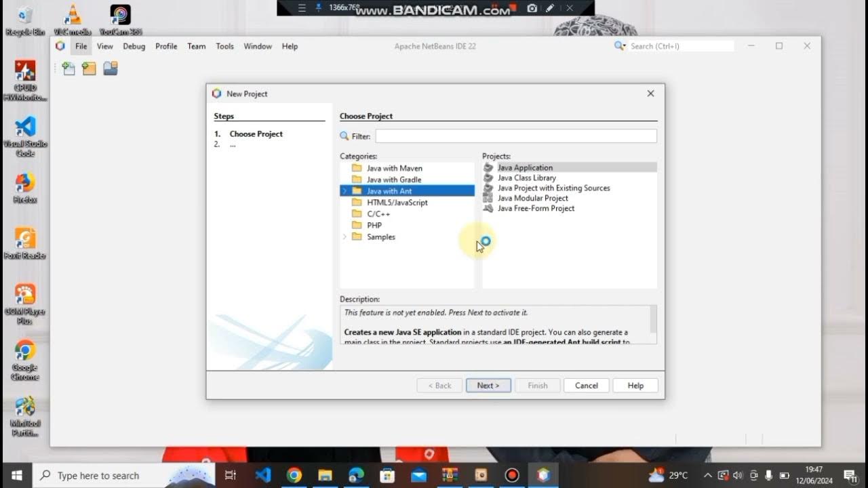Select Java with Ant category text
This screenshot has width=868, height=488.
389,191
